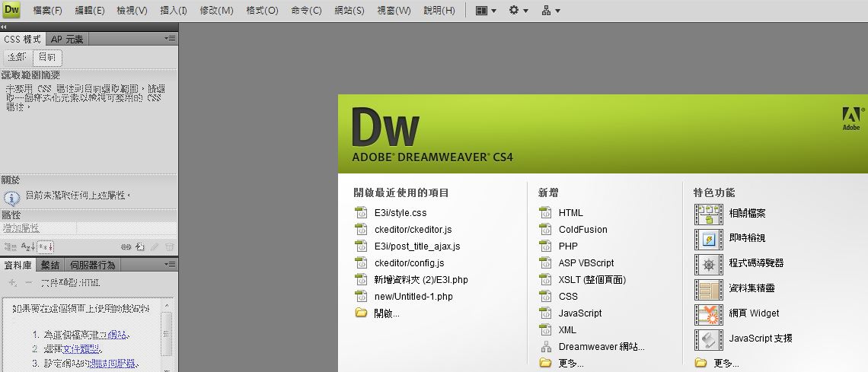The image size is (868, 372).
Task: Switch to the 資料庫 tab
Action: pyautogui.click(x=19, y=265)
